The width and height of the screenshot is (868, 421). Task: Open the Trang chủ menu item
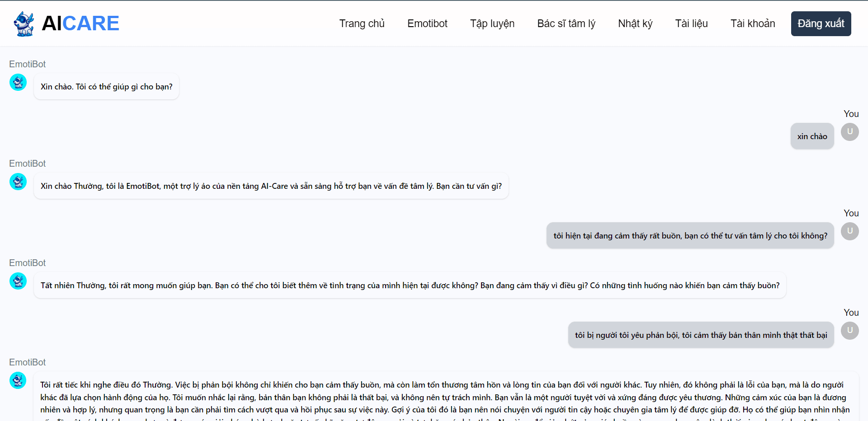click(x=362, y=23)
